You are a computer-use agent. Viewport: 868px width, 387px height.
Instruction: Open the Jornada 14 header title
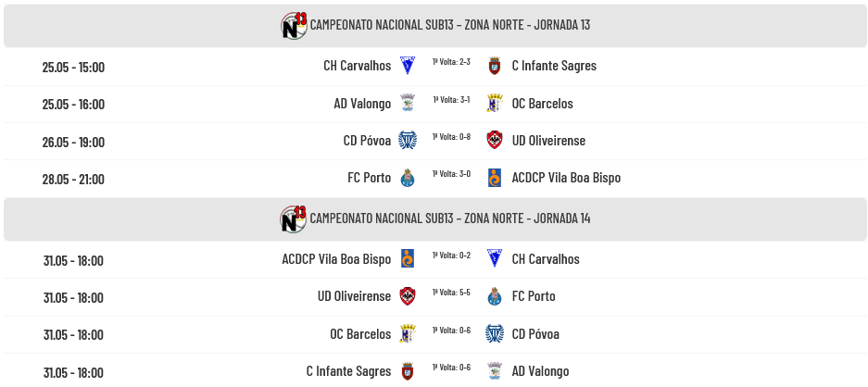click(x=450, y=218)
